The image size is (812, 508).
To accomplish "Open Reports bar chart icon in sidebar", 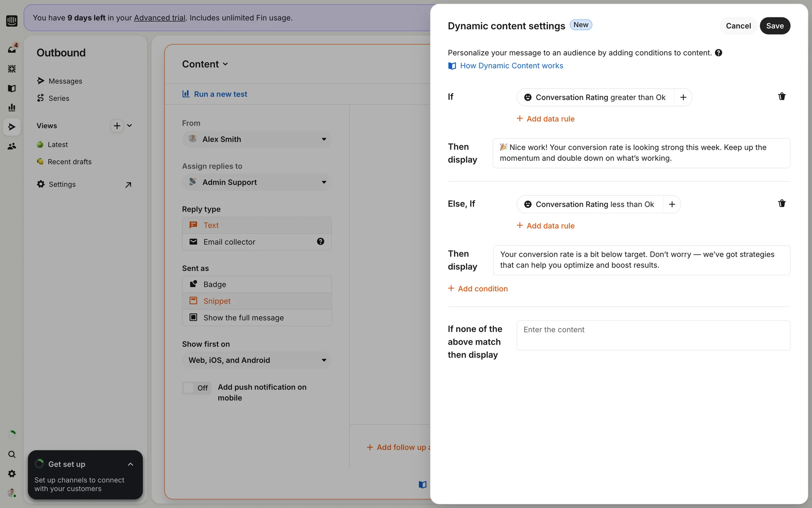I will [12, 108].
